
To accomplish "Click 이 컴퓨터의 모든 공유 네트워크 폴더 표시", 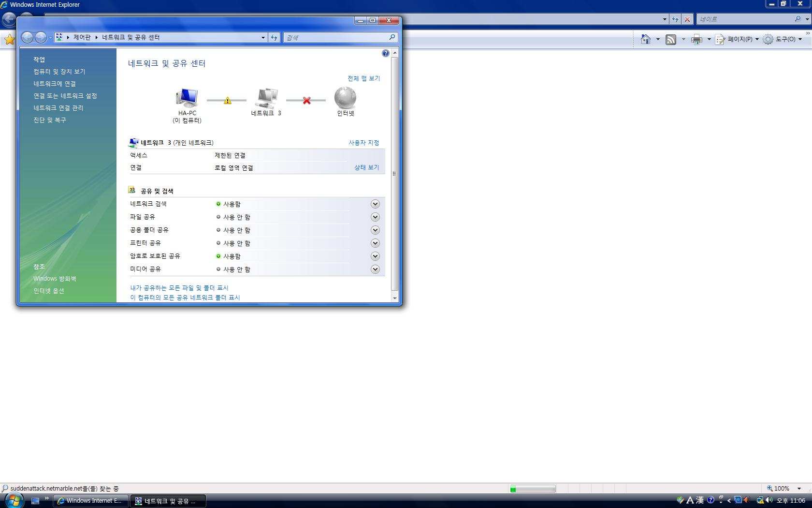I will tap(185, 298).
